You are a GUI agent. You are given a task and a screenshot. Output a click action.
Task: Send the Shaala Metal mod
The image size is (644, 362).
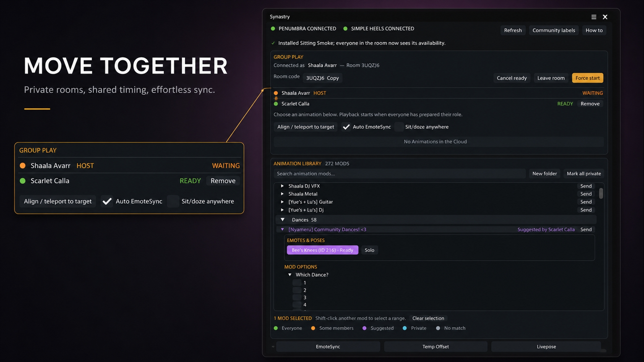(586, 194)
